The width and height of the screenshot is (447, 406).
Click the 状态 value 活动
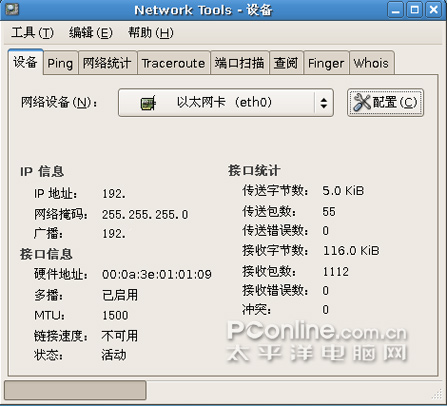tap(114, 355)
